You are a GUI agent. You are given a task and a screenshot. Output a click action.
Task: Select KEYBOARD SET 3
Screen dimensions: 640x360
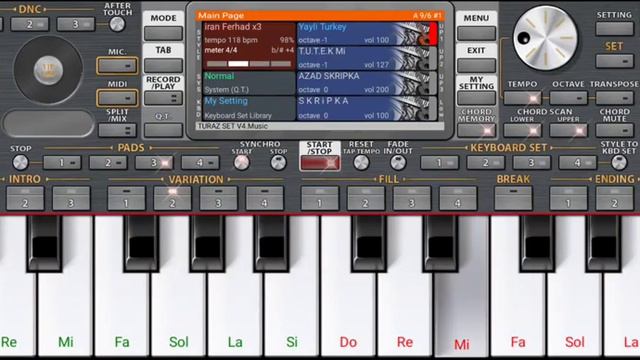[531, 162]
